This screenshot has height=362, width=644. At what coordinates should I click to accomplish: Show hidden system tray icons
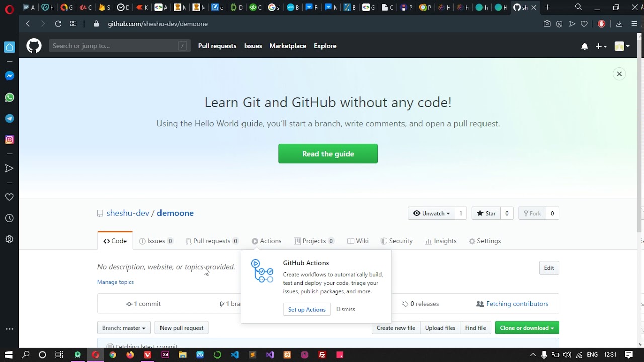click(x=533, y=355)
